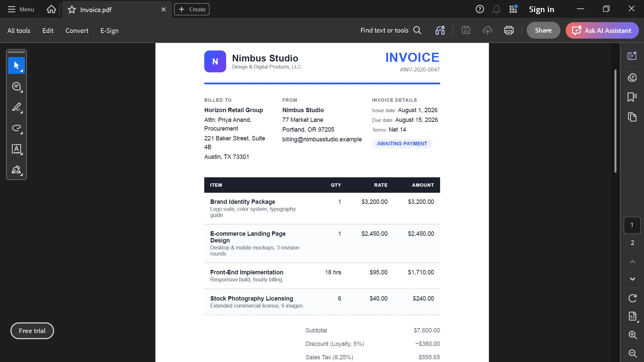Open the Edit tab
Screen dimensions: 644x362
pyautogui.click(x=48, y=31)
